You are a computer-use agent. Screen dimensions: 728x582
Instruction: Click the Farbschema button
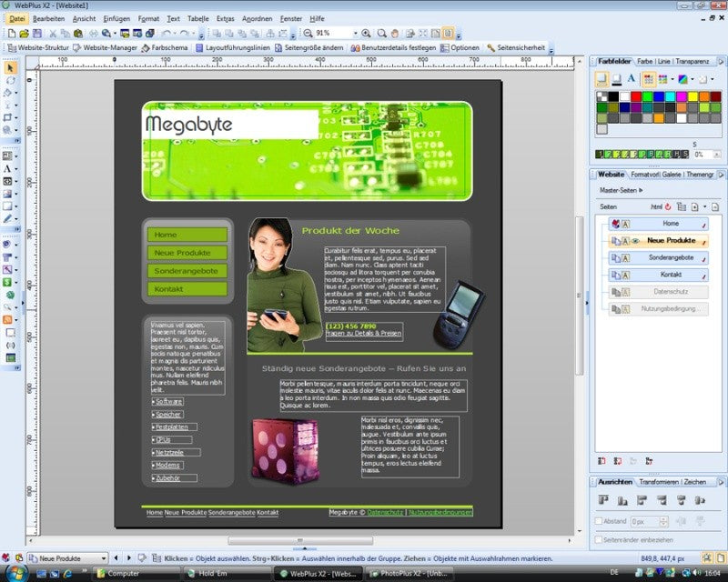click(x=165, y=47)
